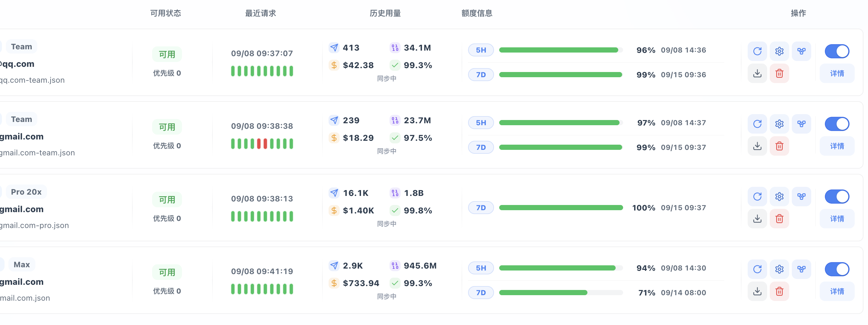This screenshot has width=868, height=325.
Task: Click refresh icon on the Max account row
Action: click(757, 270)
